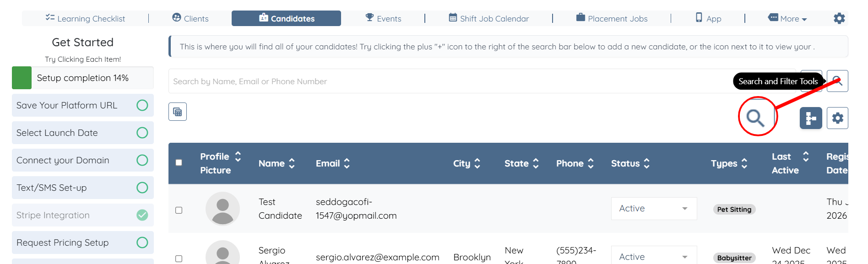Open Sergio Alvarez's Active status dropdown
Screen dimensions: 868x264
pos(653,257)
